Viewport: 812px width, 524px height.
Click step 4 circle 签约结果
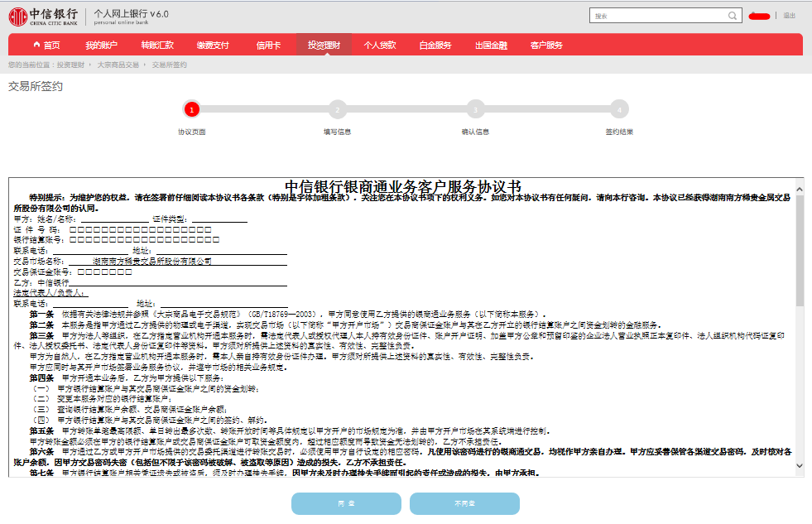tap(619, 109)
